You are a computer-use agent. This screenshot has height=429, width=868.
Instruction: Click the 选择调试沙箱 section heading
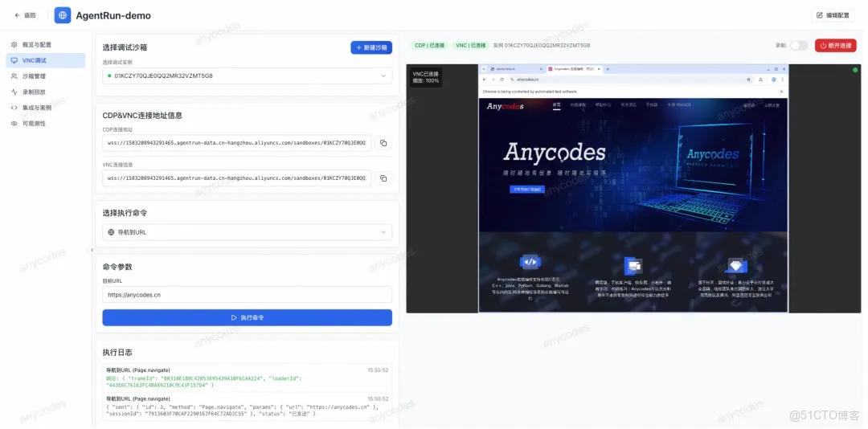click(125, 47)
